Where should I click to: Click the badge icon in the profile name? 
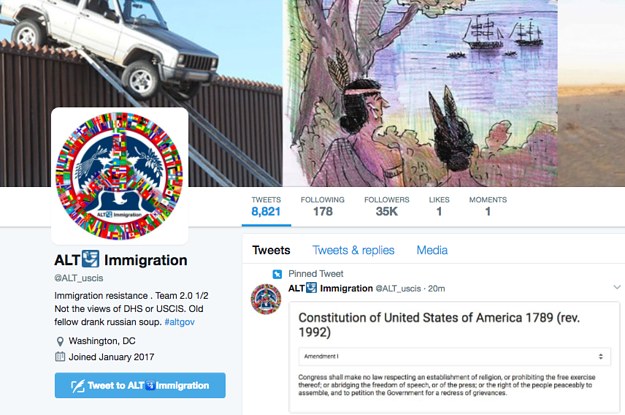pyautogui.click(x=91, y=259)
